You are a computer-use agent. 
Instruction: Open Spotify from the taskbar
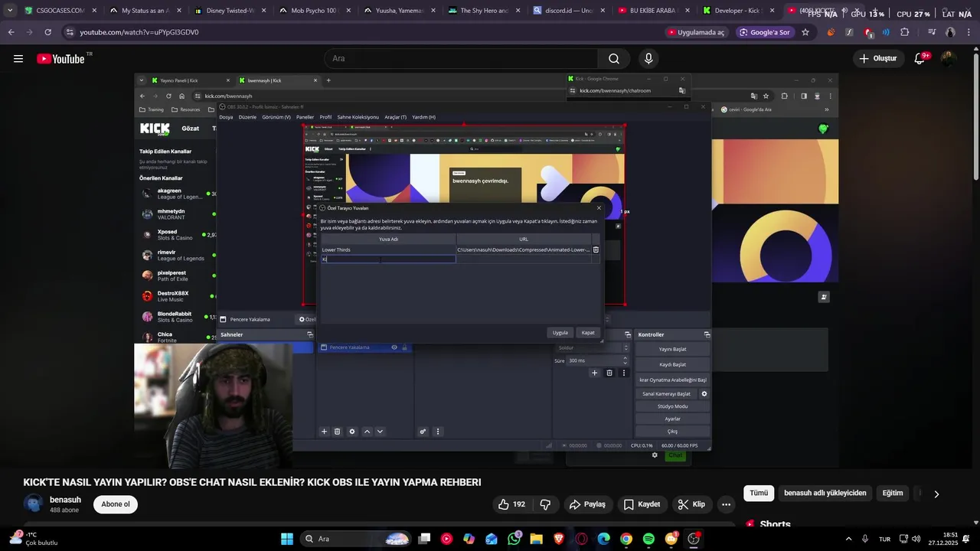click(x=648, y=539)
